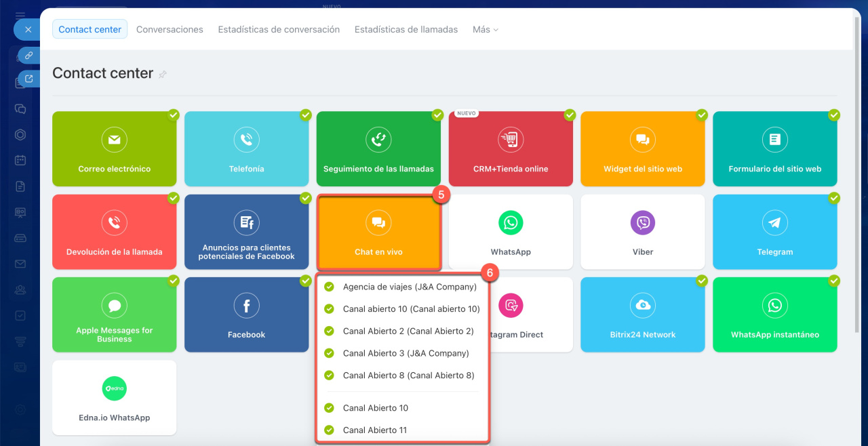Select Canal Abierto 10 under the divider
The image size is (868, 446).
click(375, 408)
